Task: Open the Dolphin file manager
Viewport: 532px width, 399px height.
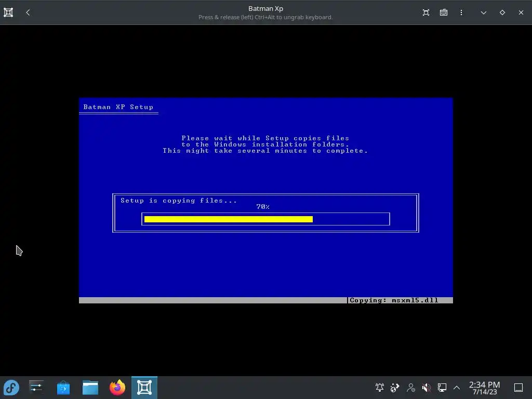Action: [x=90, y=388]
